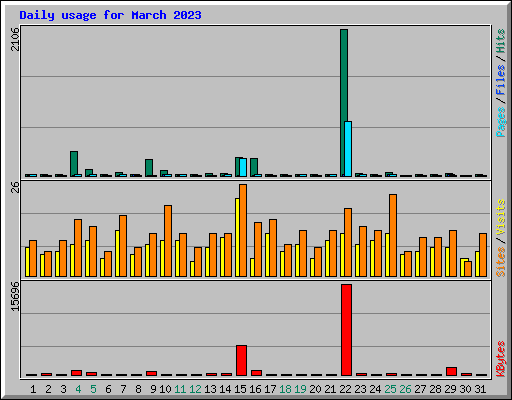The image size is (512, 400).
Task: Click the cyan pages bar for day 15
Action: (243, 167)
